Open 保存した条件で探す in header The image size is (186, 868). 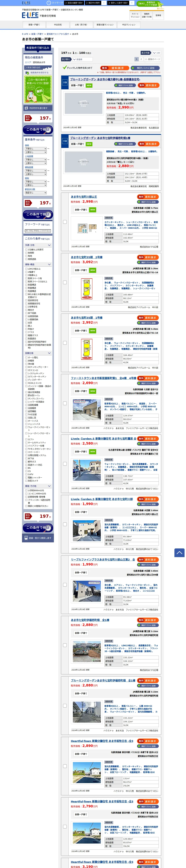118,3
